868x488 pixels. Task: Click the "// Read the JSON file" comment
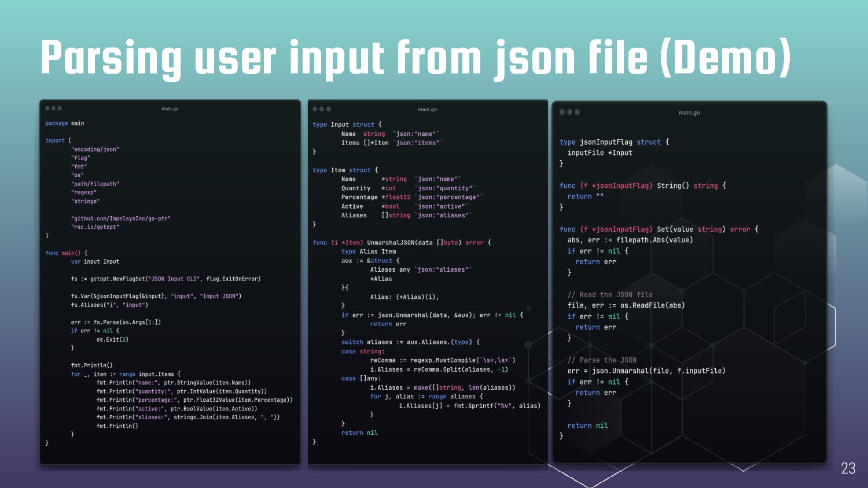pos(610,295)
